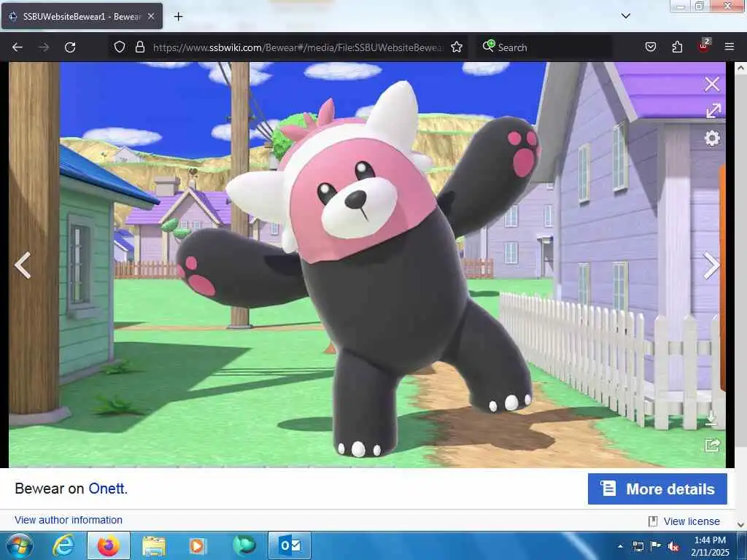Screen dimensions: 747x560
Task: Launch Windows Media Player from taskbar
Action: [198, 545]
